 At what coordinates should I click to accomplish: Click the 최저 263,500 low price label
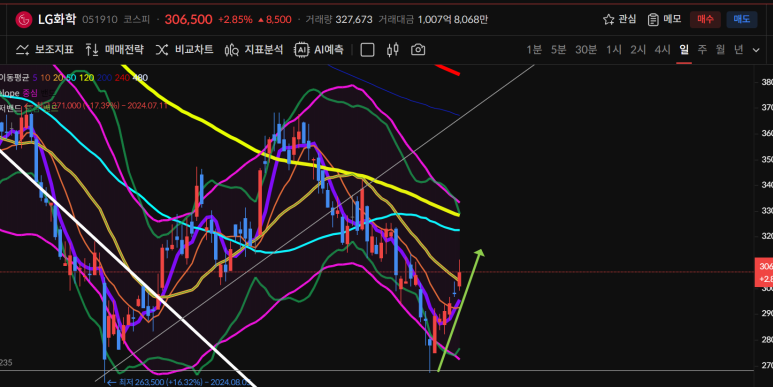[180, 382]
